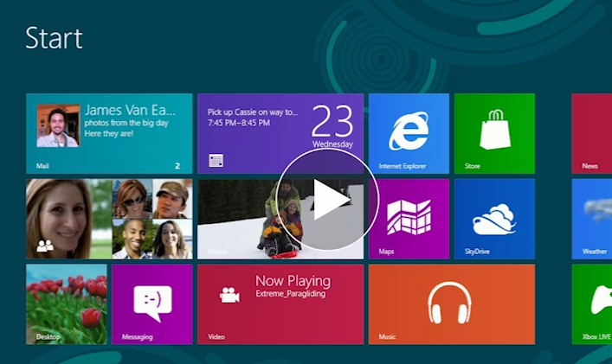The height and width of the screenshot is (364, 612).
Task: Open the Messaging tile
Action: point(152,304)
